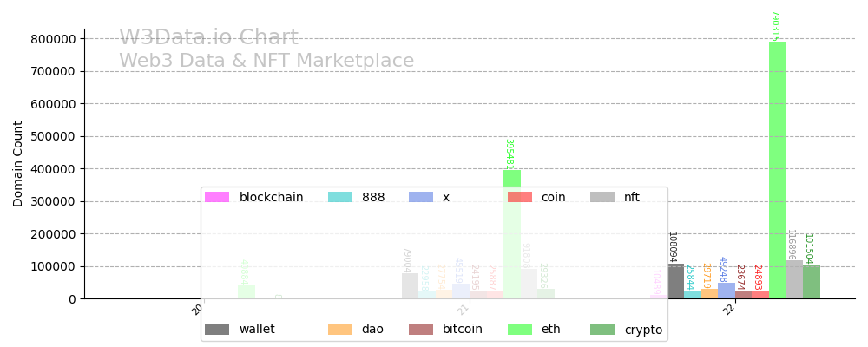Click the W3Data.io Chart title text

(208, 38)
